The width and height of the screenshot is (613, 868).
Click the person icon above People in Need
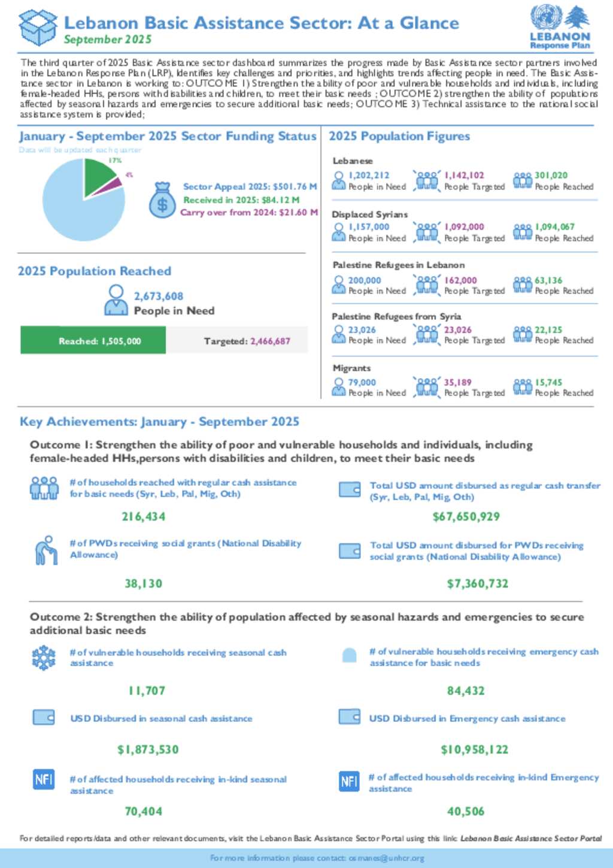[x=116, y=300]
